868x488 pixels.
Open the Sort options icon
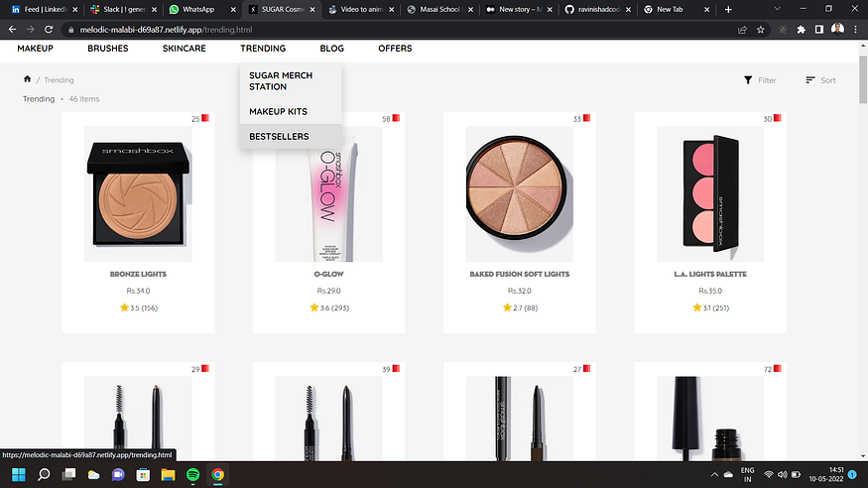click(x=809, y=80)
